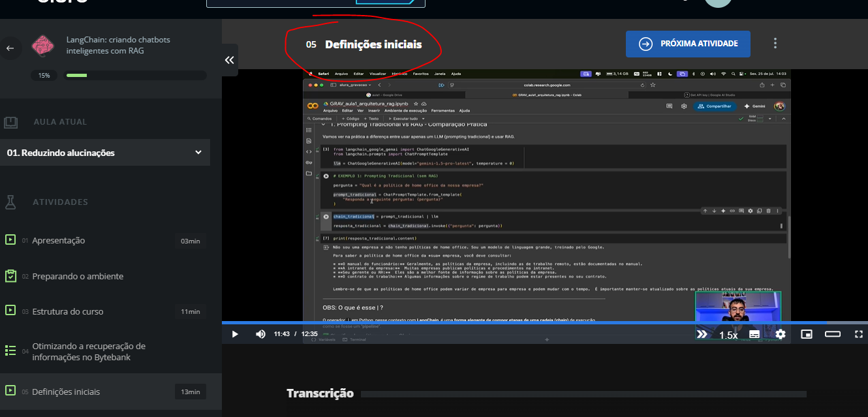Click the Transcrição heading
Screen dimensions: 868x417
pos(320,393)
